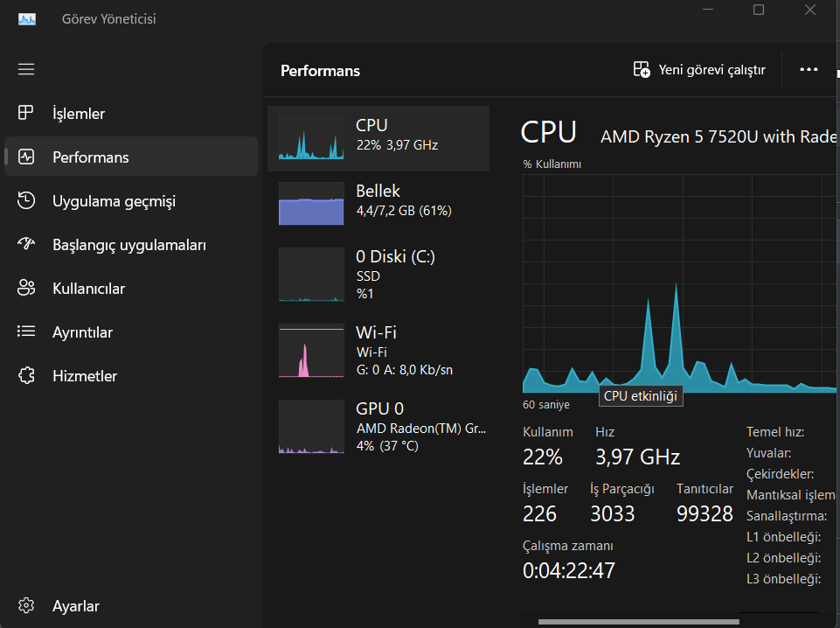Click the horizontal scrollbar at bottom

(664, 622)
